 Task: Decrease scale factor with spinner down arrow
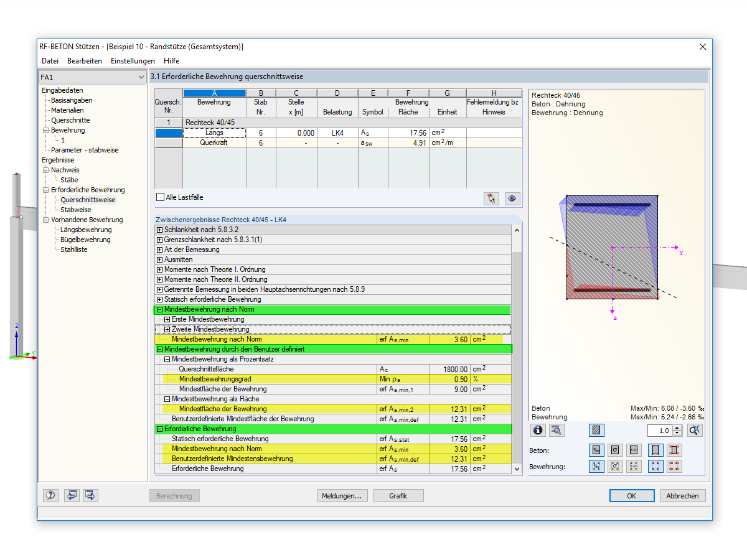pos(678,433)
